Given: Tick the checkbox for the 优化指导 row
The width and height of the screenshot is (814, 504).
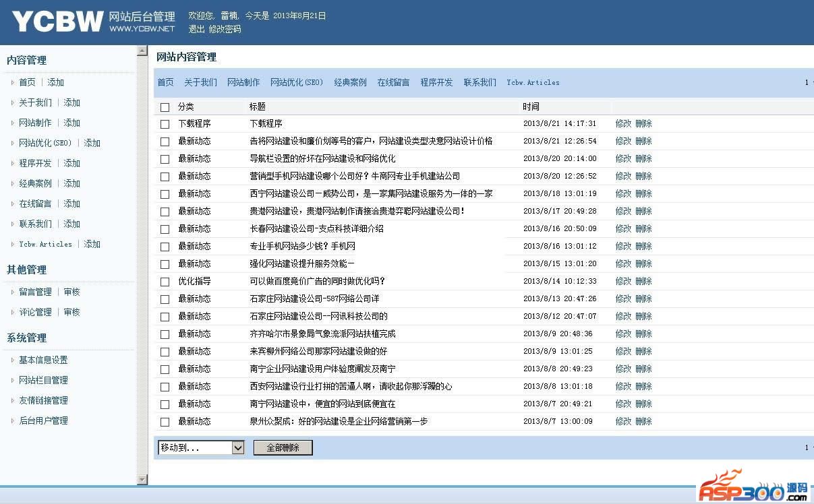Looking at the screenshot, I should (x=165, y=282).
